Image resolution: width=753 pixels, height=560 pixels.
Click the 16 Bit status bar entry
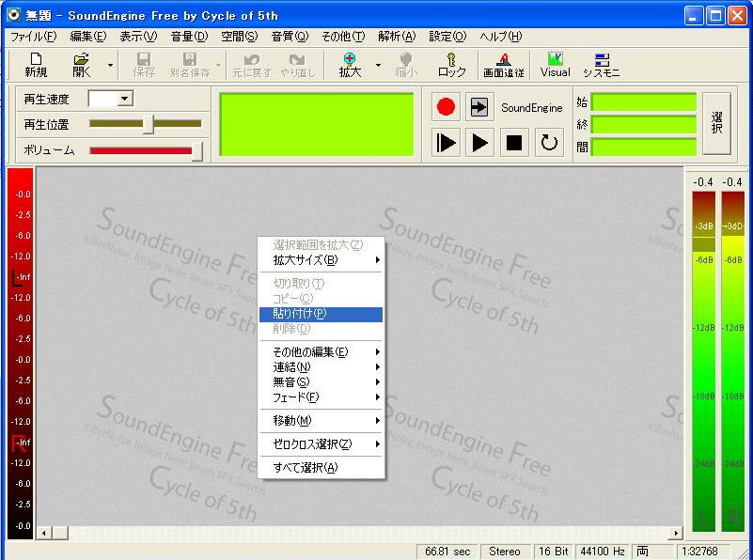pyautogui.click(x=554, y=552)
